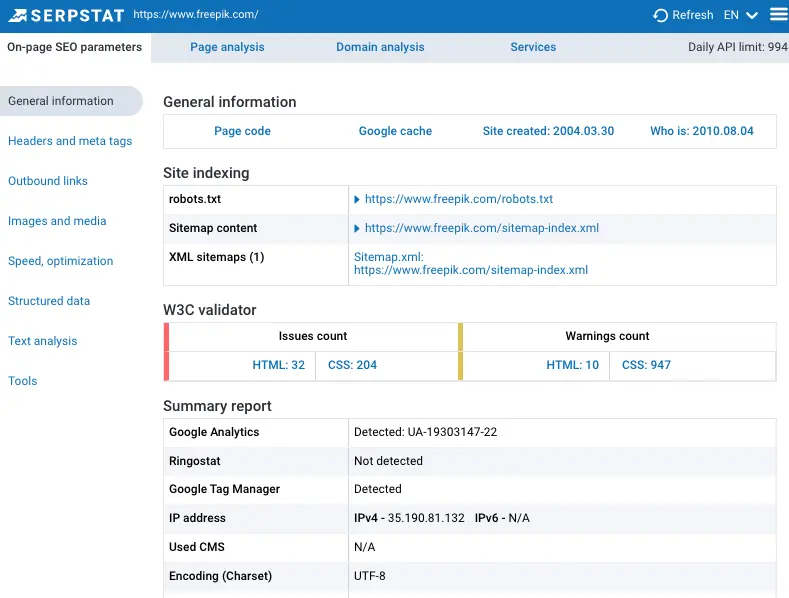Viewport: 789px width, 598px height.
Task: Click the Used CMS label
Action: pyautogui.click(x=197, y=547)
